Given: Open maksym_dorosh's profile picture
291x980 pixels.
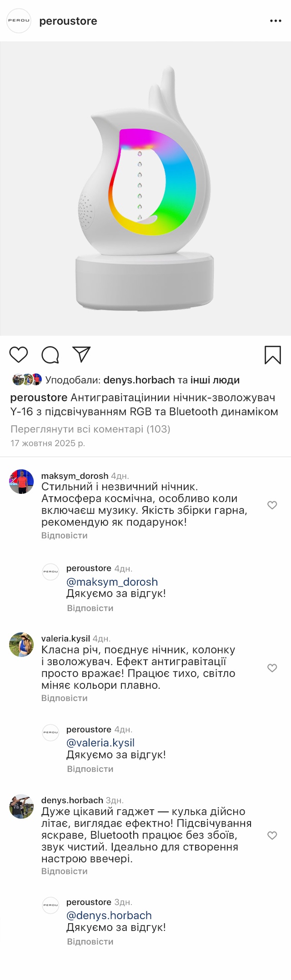Looking at the screenshot, I should tap(21, 482).
